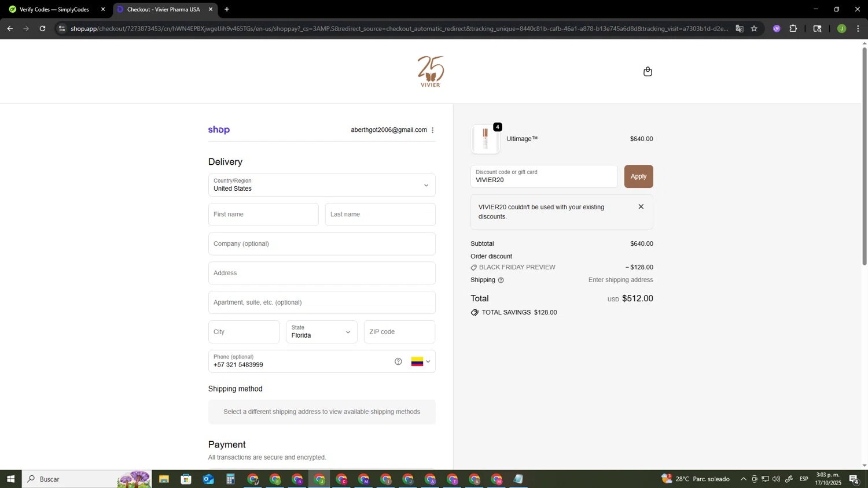Screen dimensions: 868x488
Task: Open Outlook from the taskbar
Action: [208, 479]
